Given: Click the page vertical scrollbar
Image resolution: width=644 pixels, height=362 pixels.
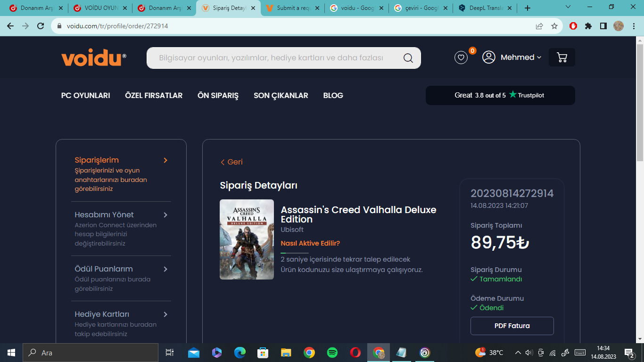Looking at the screenshot, I should (640, 103).
